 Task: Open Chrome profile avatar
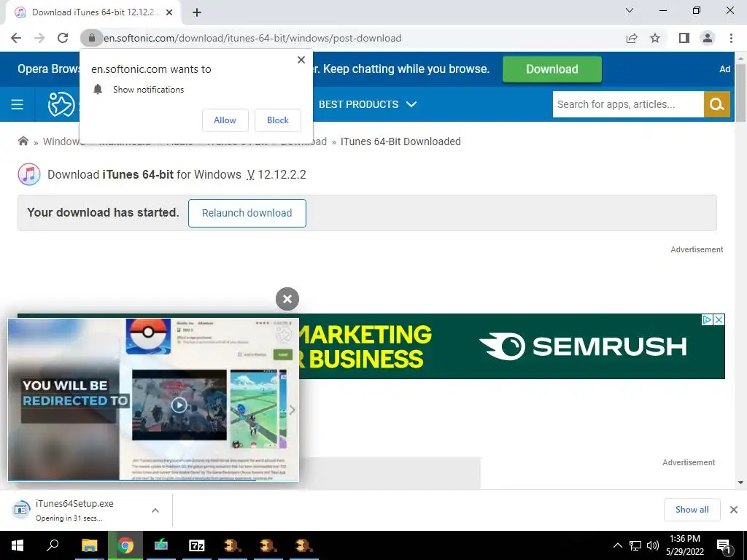click(x=708, y=38)
